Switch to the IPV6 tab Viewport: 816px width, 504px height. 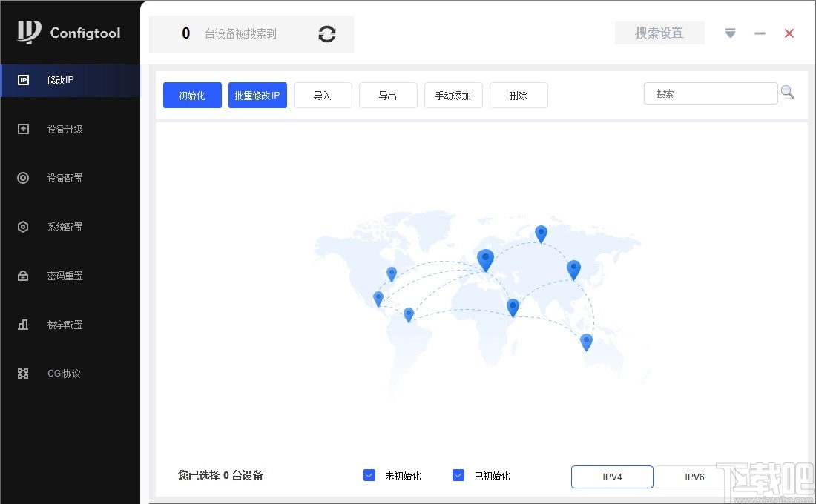click(x=694, y=477)
